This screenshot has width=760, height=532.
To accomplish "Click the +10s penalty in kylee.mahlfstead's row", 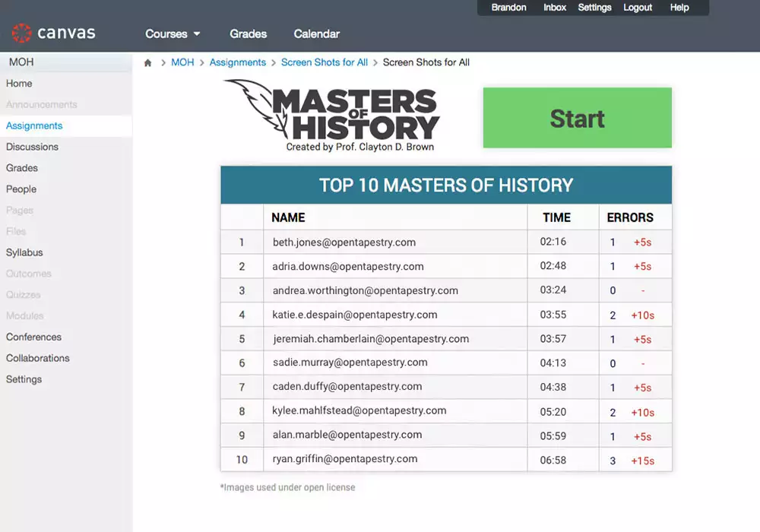I will pyautogui.click(x=643, y=413).
